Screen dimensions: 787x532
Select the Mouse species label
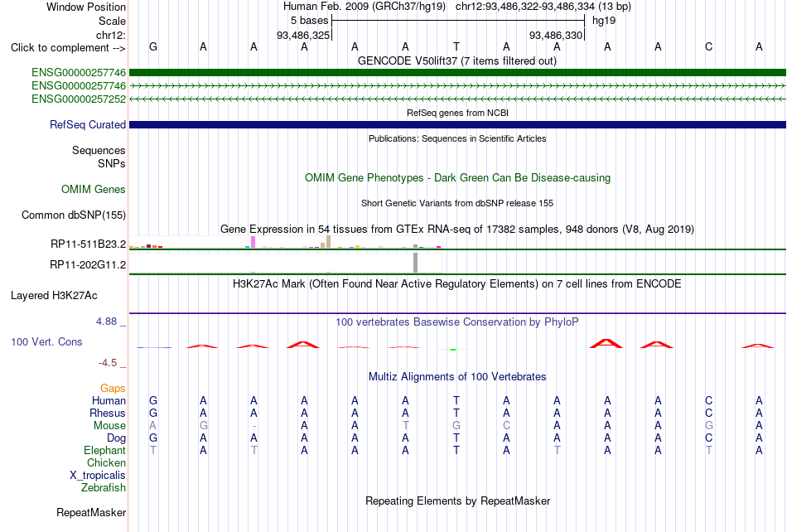[x=109, y=426]
